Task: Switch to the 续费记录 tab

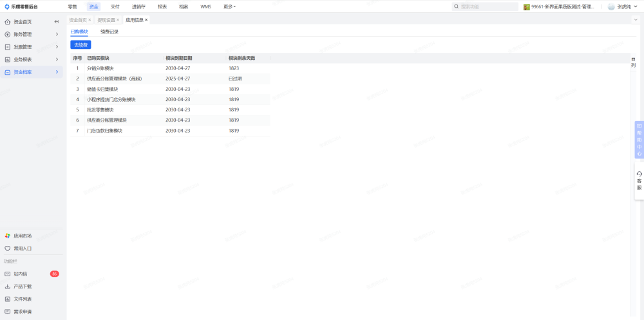Action: [109, 32]
